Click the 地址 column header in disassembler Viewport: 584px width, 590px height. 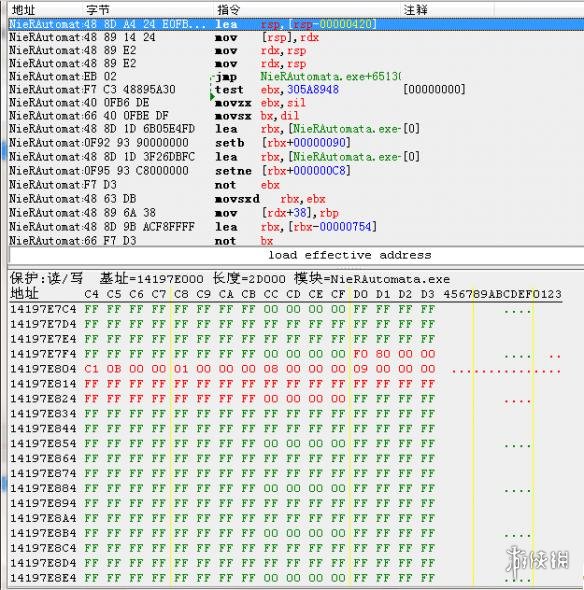[23, 10]
